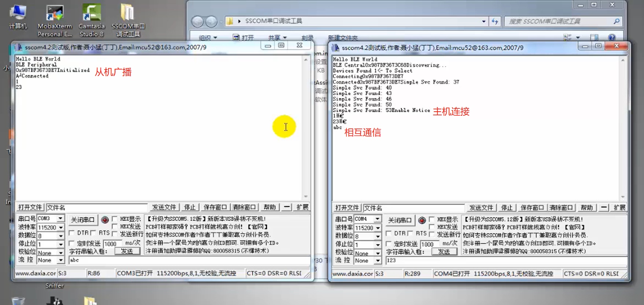This screenshot has height=305, width=644.
Task: Open 校验位 dropdown in the COM4 window
Action: (378, 253)
